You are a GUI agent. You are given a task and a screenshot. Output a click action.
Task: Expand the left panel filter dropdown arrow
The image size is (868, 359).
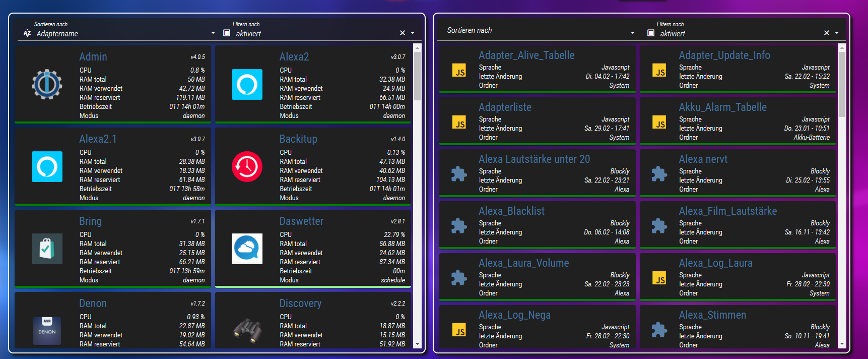(x=413, y=33)
